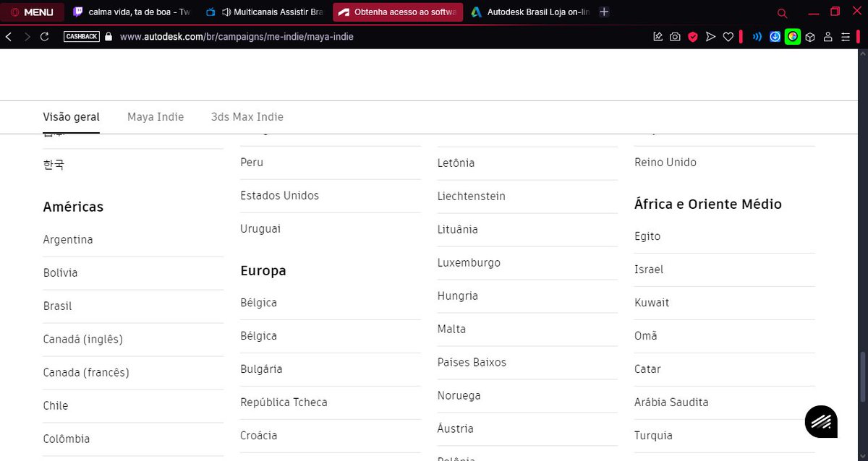Add page to bookmarks heart icon
The height and width of the screenshot is (461, 868).
coord(728,37)
